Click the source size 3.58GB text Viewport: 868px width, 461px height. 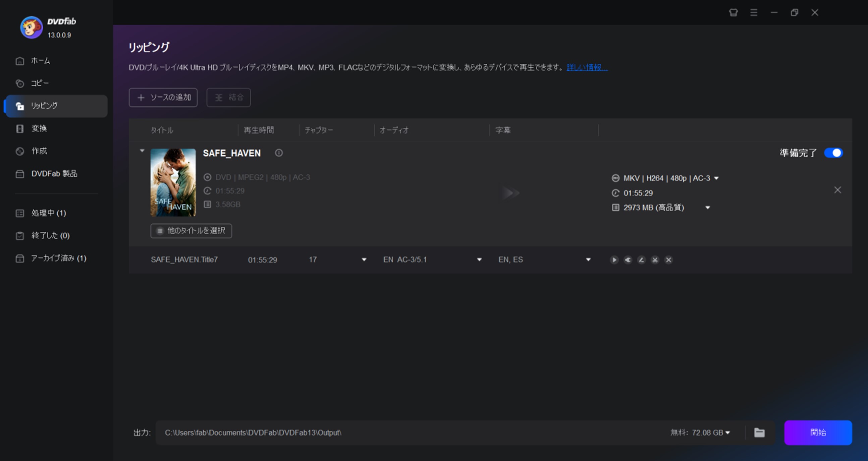(228, 205)
